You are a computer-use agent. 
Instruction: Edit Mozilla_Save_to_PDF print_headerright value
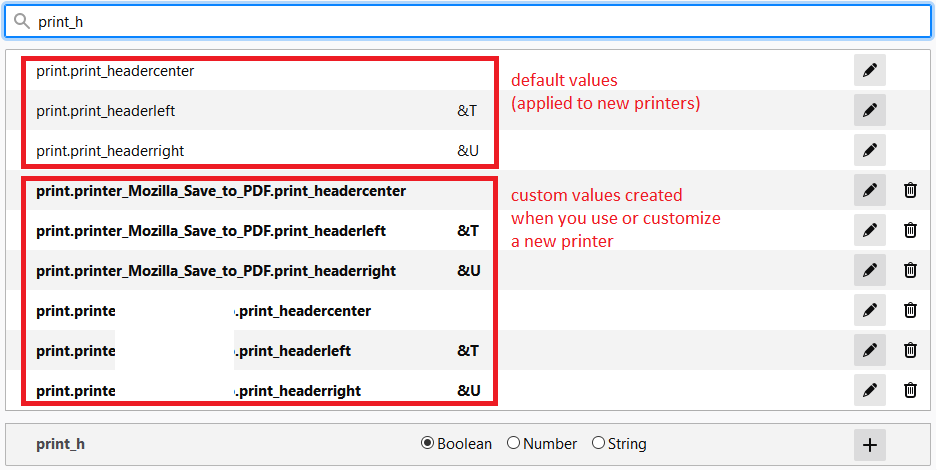[x=870, y=270]
